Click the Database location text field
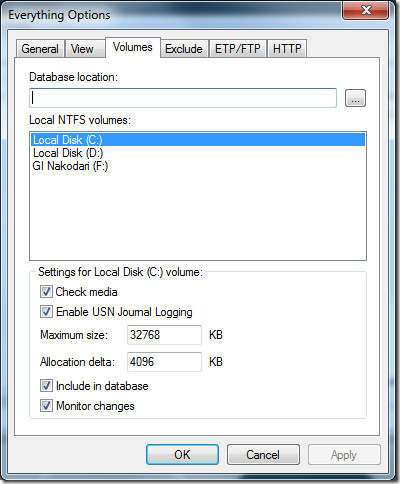 pyautogui.click(x=183, y=98)
